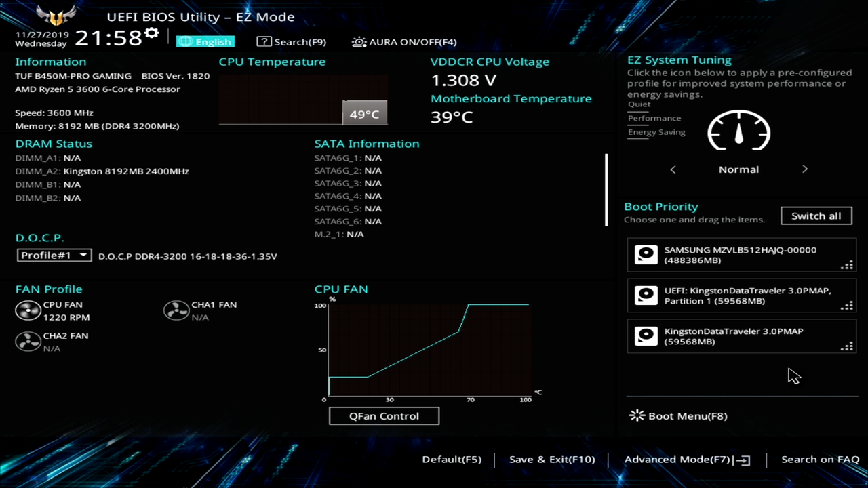868x488 pixels.
Task: Click the CPU FAN 1220 RPM reading
Action: (66, 317)
